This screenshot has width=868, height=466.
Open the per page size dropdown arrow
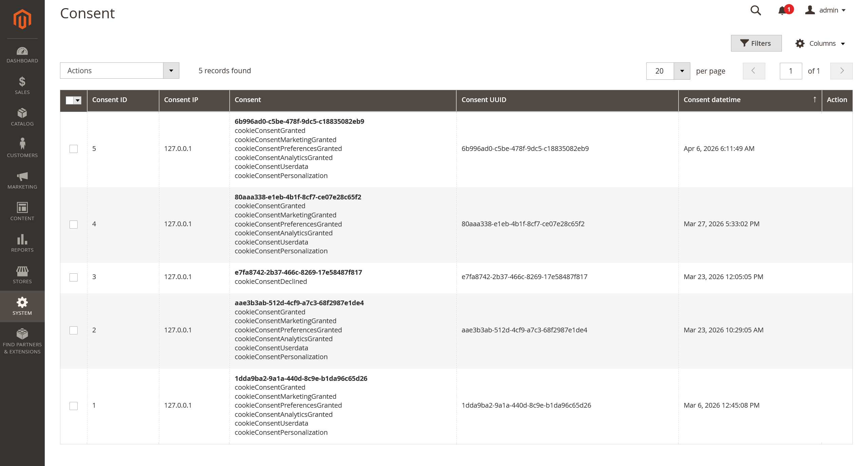coord(682,71)
